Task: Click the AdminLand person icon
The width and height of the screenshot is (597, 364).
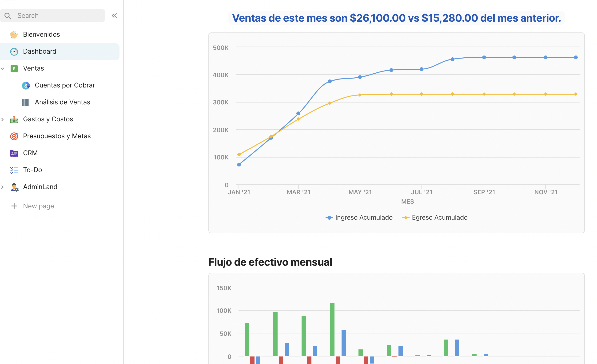Action: pos(14,187)
